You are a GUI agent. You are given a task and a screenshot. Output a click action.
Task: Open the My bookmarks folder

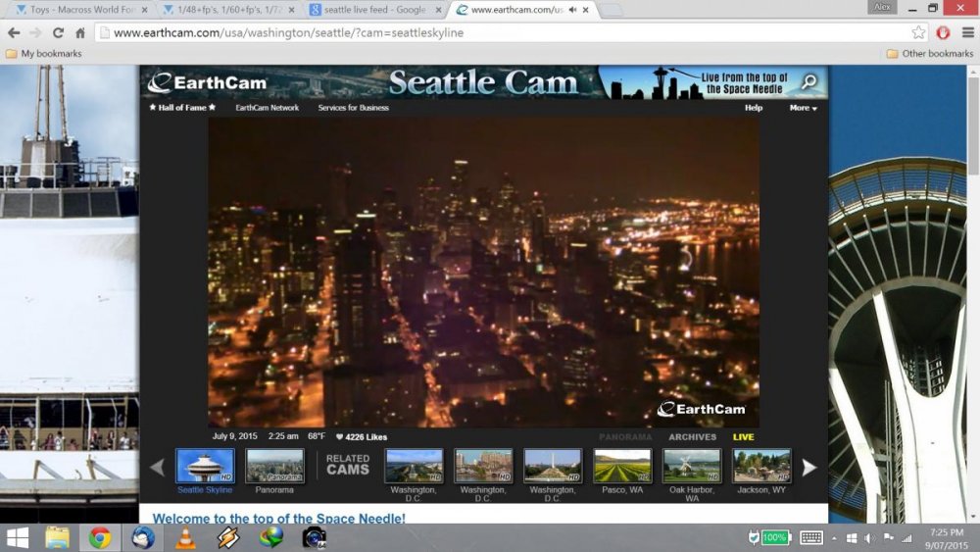[x=44, y=54]
